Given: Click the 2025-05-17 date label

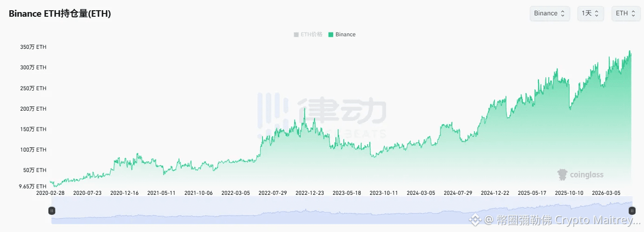Looking at the screenshot, I should pos(532,192).
